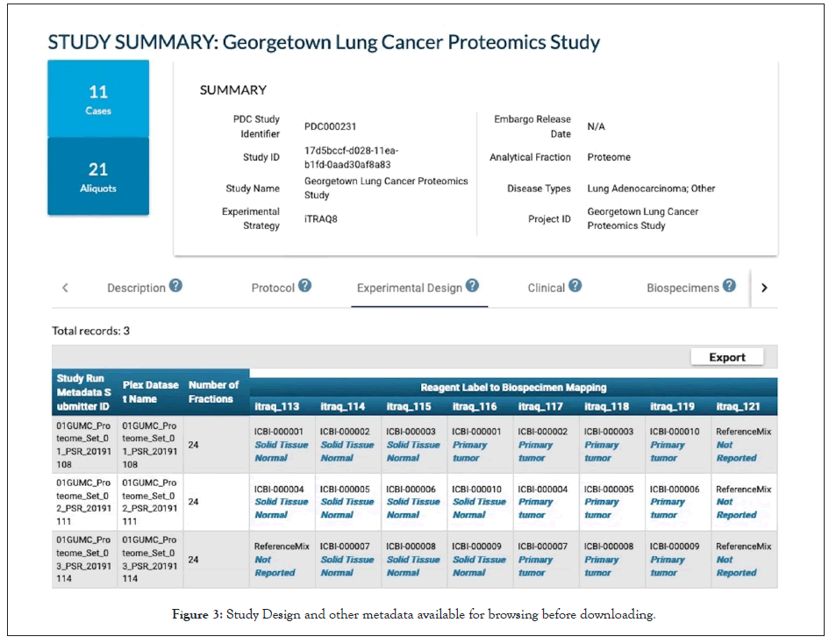
Task: Open the Biospecimens tab
Action: point(682,288)
